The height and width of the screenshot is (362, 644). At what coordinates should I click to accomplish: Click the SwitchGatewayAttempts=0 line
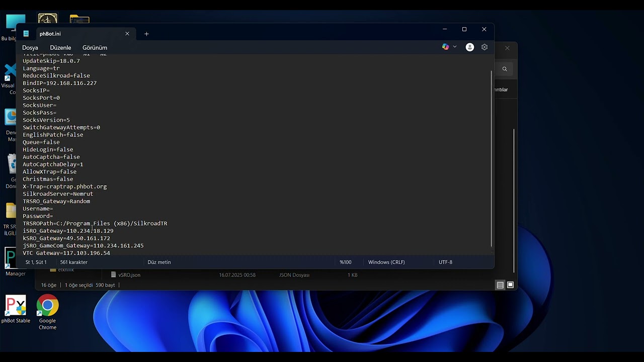click(x=61, y=127)
